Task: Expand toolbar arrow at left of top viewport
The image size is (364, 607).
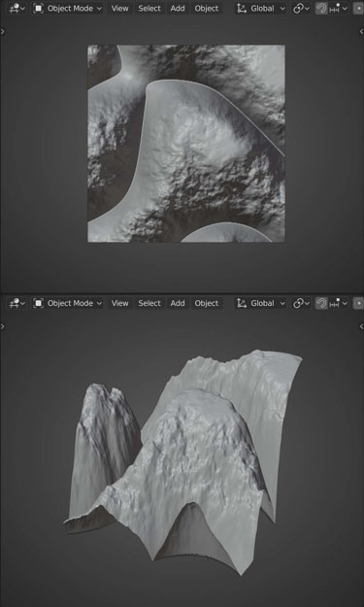Action: pyautogui.click(x=3, y=32)
